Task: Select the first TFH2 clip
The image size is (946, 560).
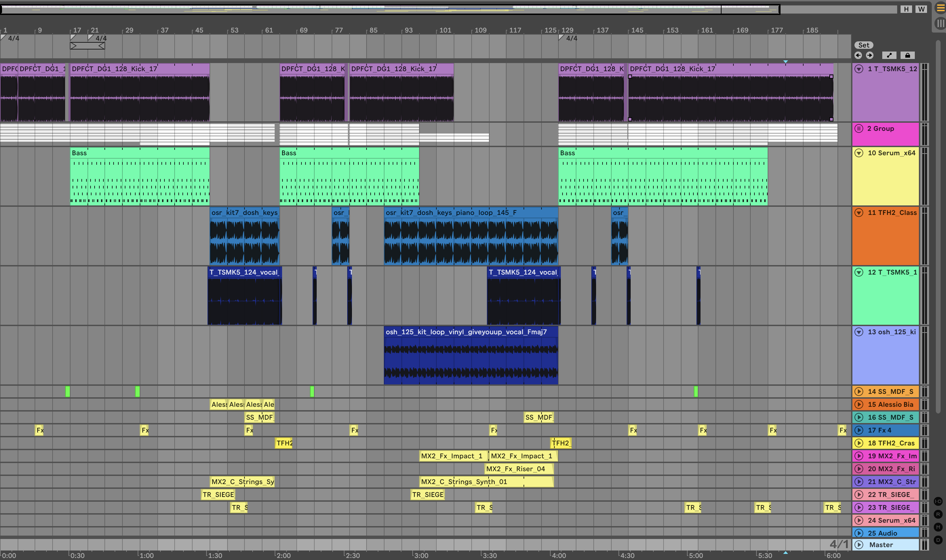Action: [284, 443]
